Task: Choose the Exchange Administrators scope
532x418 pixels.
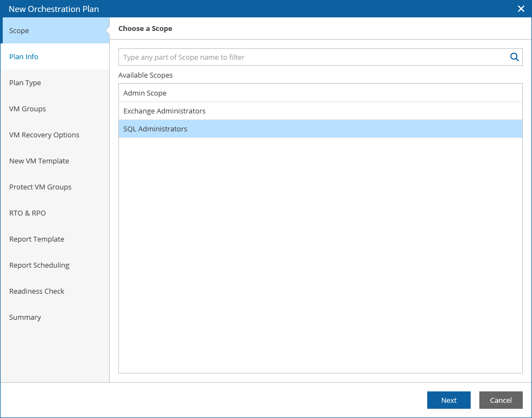Action: [164, 111]
